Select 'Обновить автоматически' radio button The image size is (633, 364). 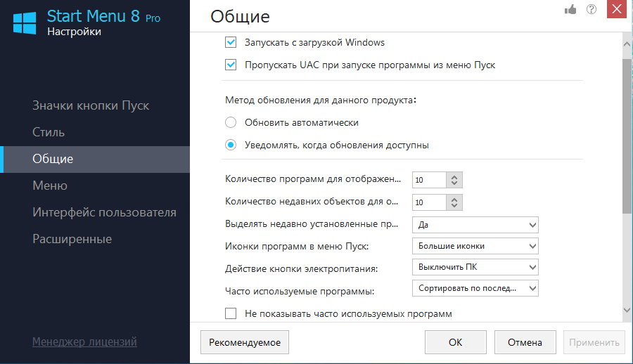(x=231, y=122)
